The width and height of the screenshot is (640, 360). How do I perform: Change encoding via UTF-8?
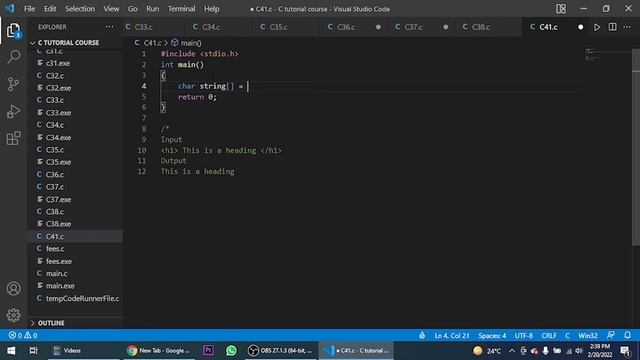coord(523,336)
